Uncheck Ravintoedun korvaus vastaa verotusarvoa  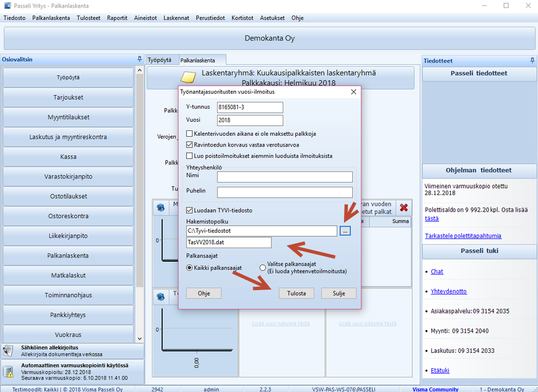pos(190,145)
